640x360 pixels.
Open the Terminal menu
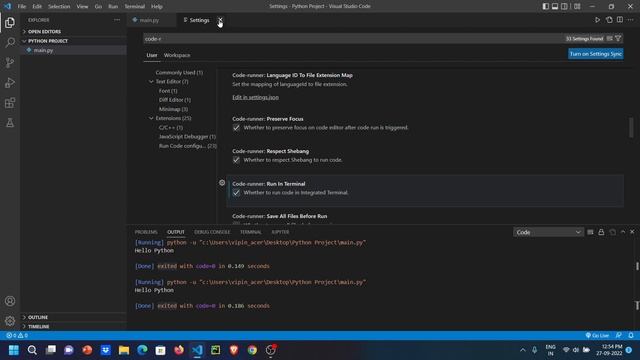point(134,7)
